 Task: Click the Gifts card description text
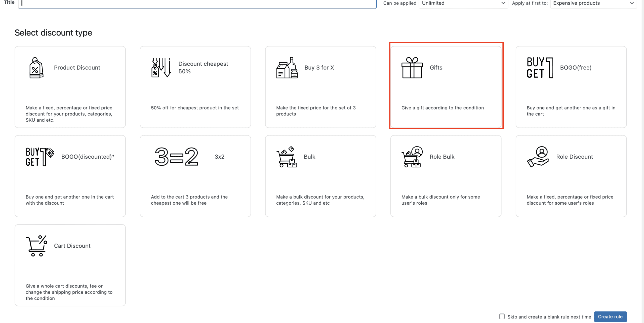tap(442, 108)
